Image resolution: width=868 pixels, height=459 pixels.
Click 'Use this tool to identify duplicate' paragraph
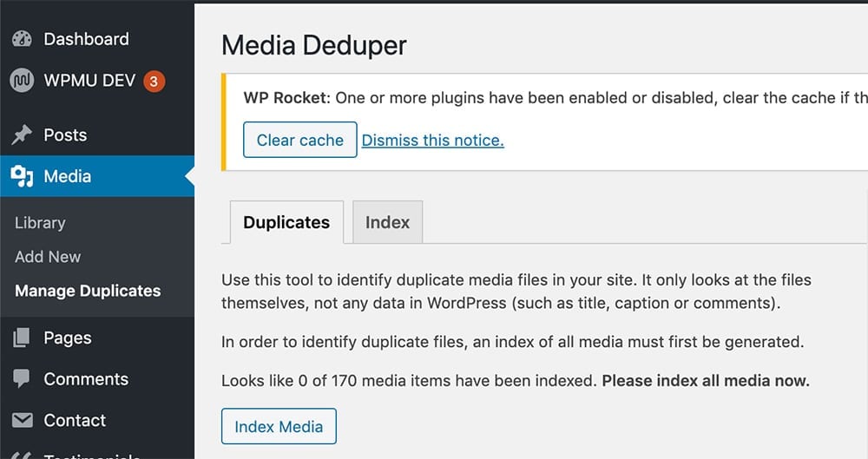(x=516, y=292)
